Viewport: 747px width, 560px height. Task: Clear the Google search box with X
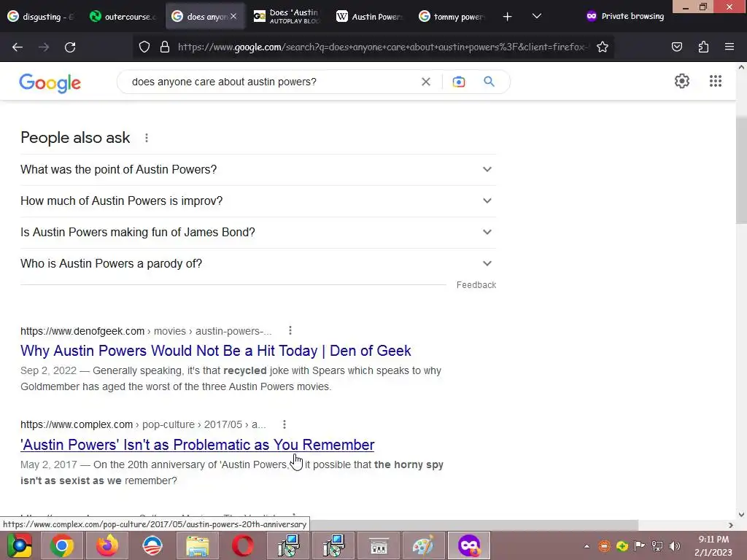(x=426, y=82)
